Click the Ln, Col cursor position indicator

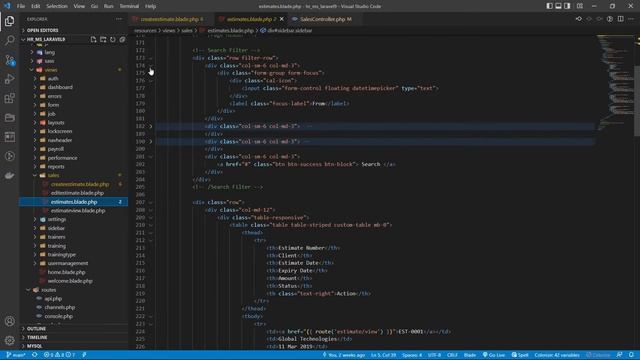pos(383,355)
